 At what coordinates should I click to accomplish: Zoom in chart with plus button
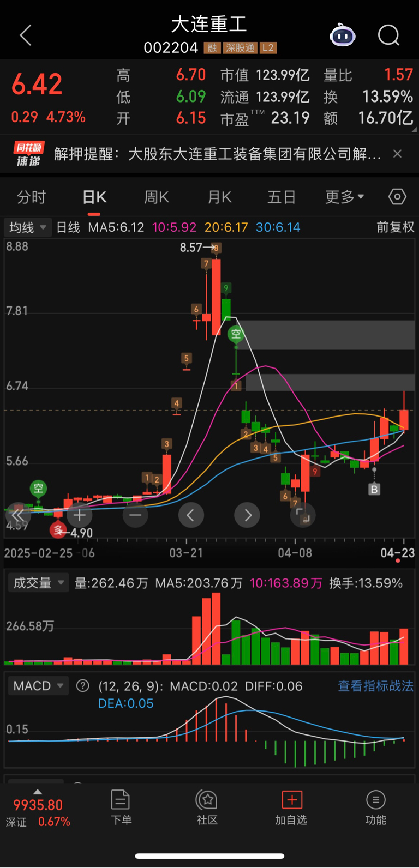[x=80, y=515]
